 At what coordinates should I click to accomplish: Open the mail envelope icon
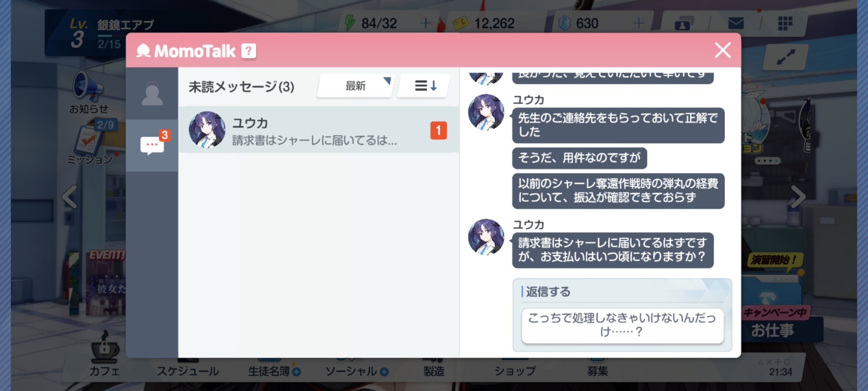(736, 23)
